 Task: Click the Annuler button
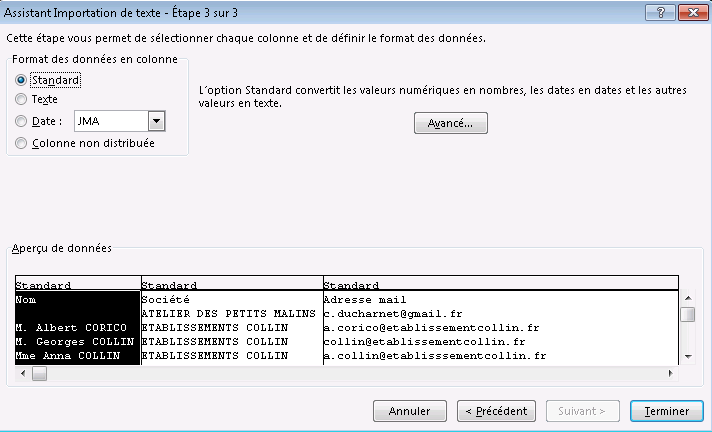pyautogui.click(x=409, y=411)
